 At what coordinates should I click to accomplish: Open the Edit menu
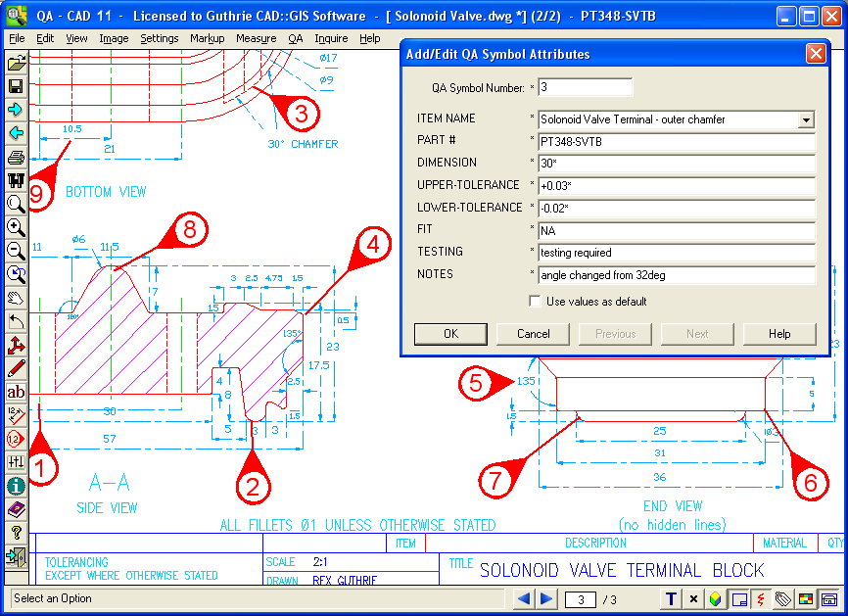coord(45,38)
